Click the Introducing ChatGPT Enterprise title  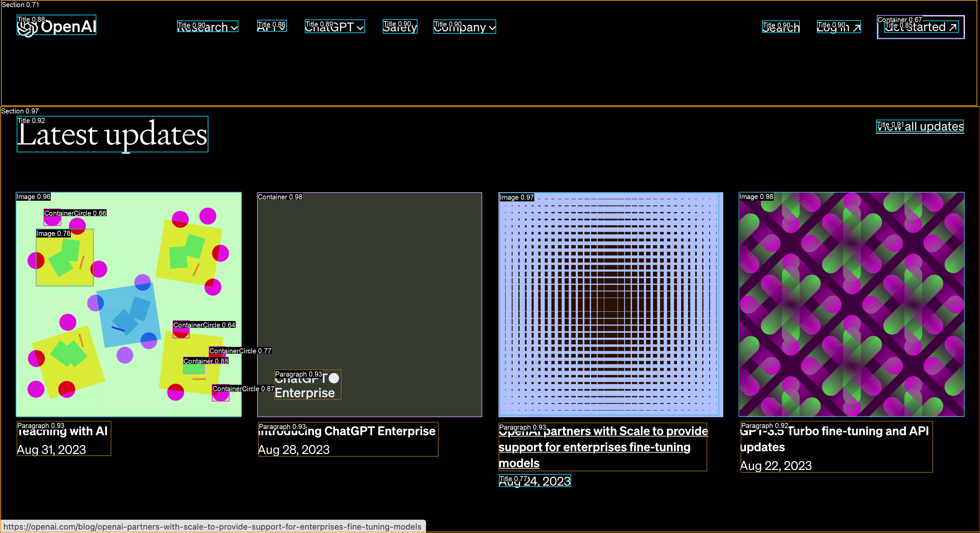click(x=347, y=431)
